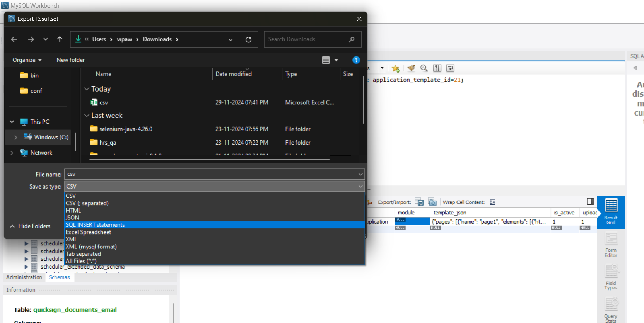Viewport: 644px width, 323px height.
Task: Collapse the Today file group
Action: tap(87, 89)
